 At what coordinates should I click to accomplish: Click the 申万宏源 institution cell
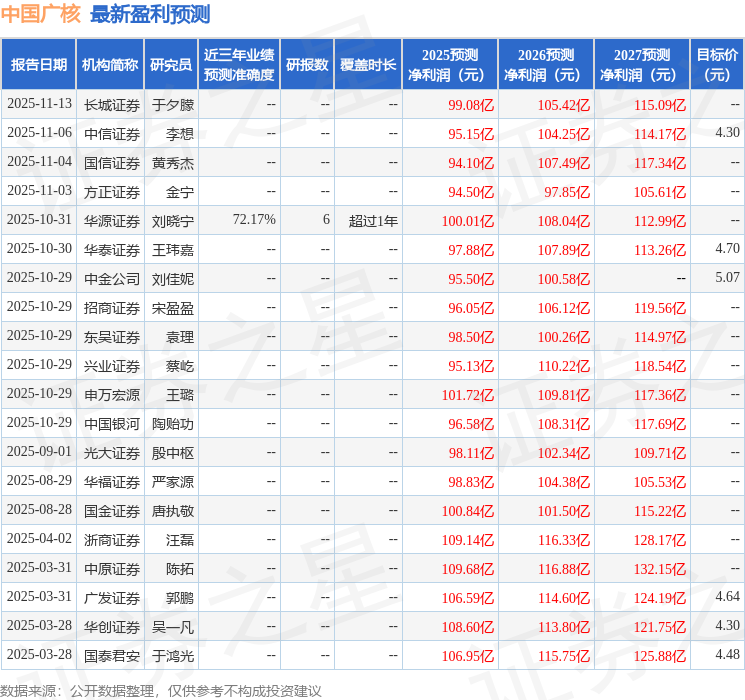pos(112,395)
